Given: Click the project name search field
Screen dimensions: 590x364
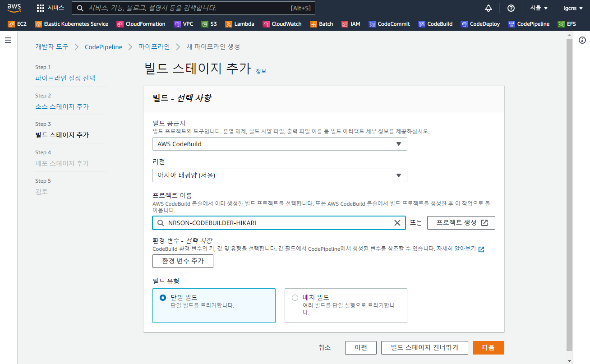Looking at the screenshot, I should [x=279, y=223].
